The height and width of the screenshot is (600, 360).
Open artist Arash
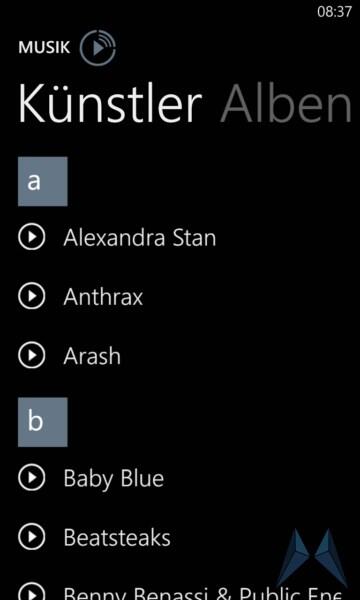[92, 356]
